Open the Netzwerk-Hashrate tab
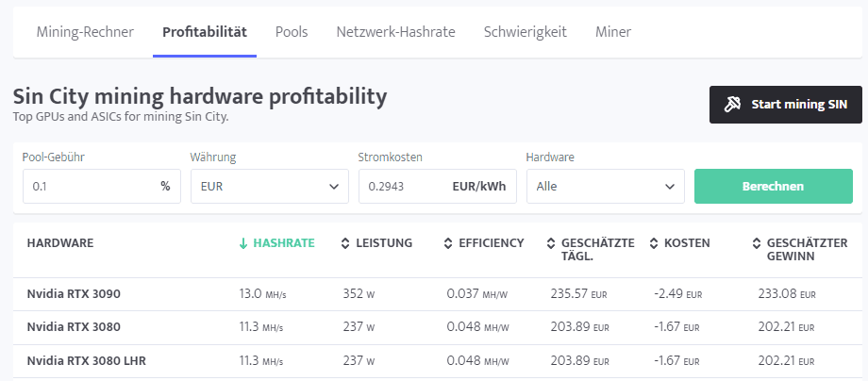 pyautogui.click(x=395, y=32)
